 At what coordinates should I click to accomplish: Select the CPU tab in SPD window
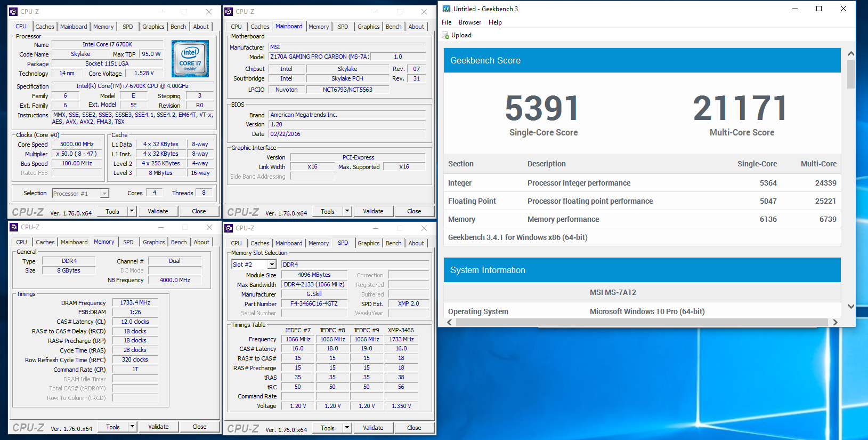point(237,243)
